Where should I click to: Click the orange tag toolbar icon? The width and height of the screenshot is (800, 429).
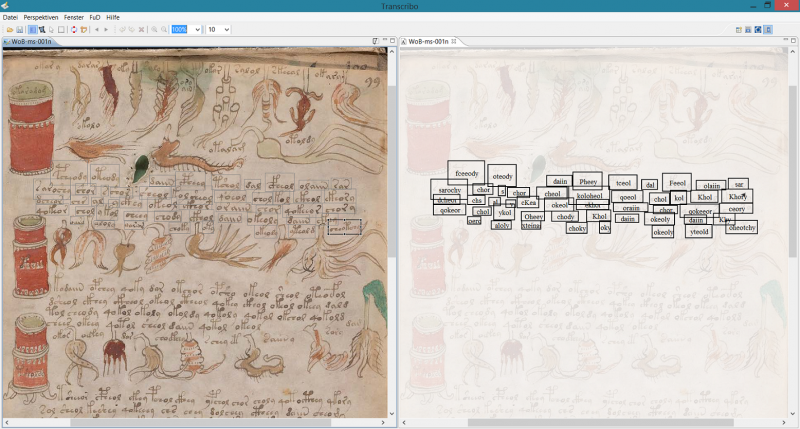pyautogui.click(x=84, y=30)
